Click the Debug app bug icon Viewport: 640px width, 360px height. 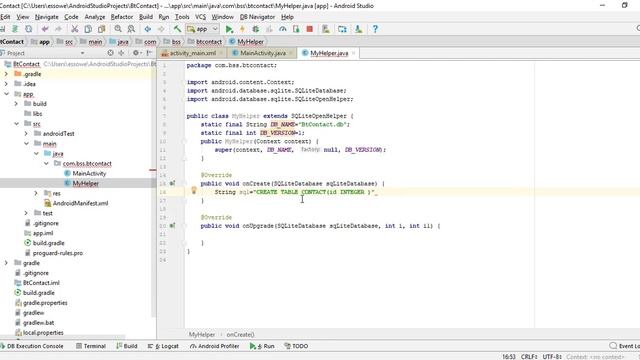click(x=256, y=29)
